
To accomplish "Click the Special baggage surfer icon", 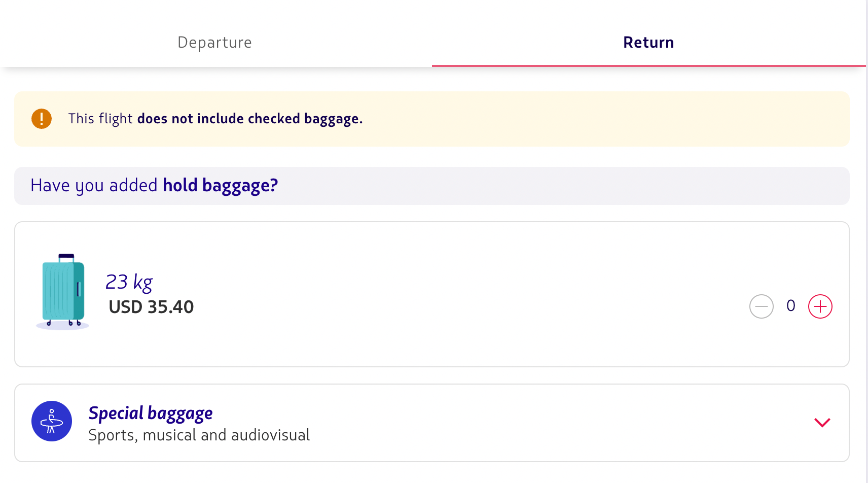I will click(52, 421).
